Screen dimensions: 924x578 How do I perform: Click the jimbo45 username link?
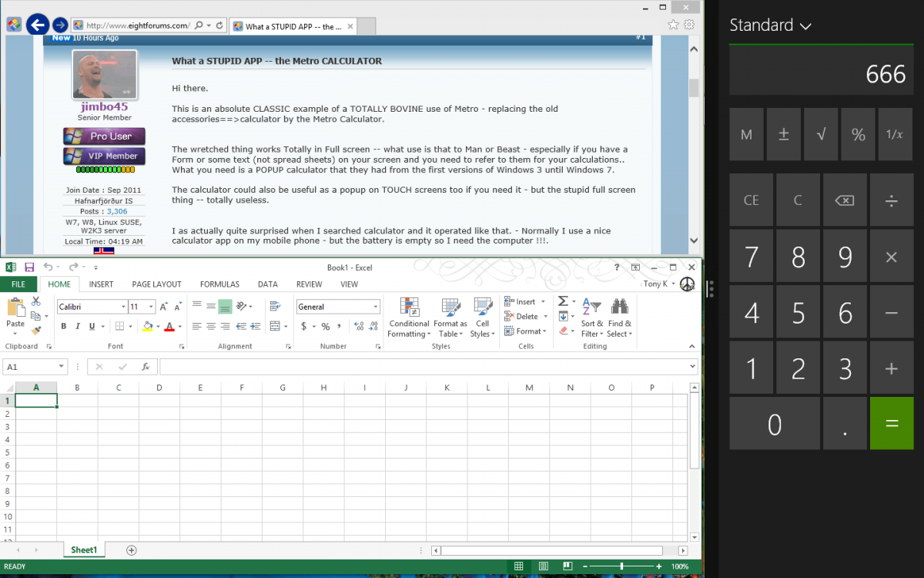coord(104,107)
